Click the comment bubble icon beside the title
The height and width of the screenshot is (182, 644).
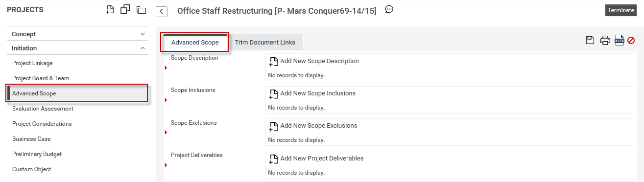pos(389,9)
